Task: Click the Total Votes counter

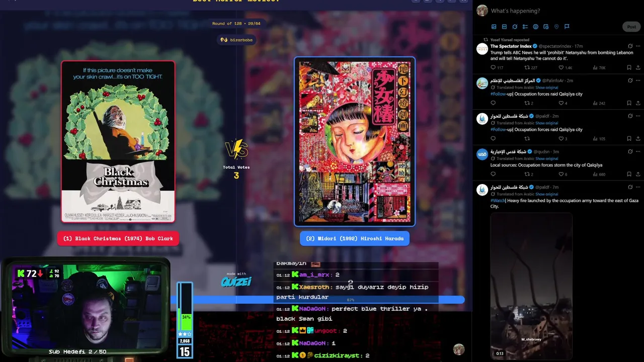Action: pos(236,172)
